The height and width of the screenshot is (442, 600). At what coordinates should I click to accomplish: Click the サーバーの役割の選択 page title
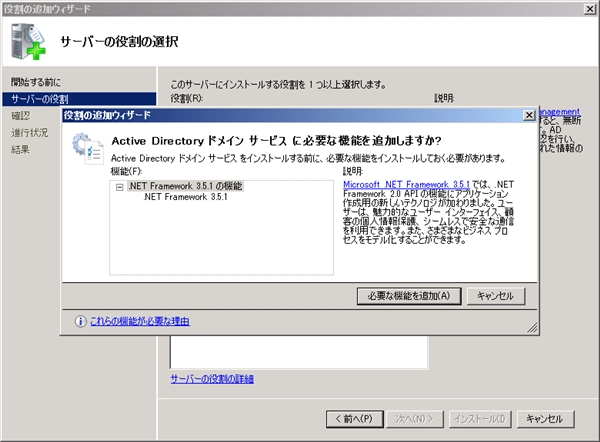tap(119, 41)
